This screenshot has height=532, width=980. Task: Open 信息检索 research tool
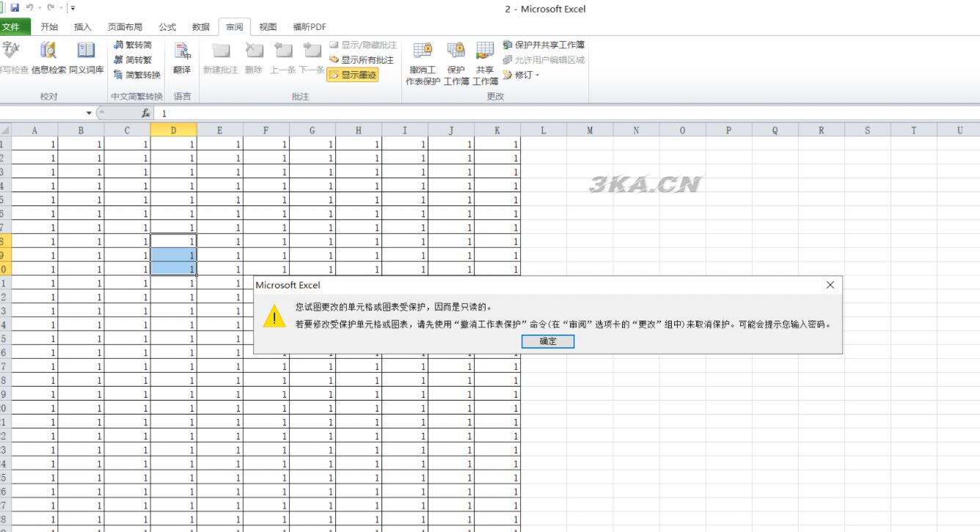point(48,59)
